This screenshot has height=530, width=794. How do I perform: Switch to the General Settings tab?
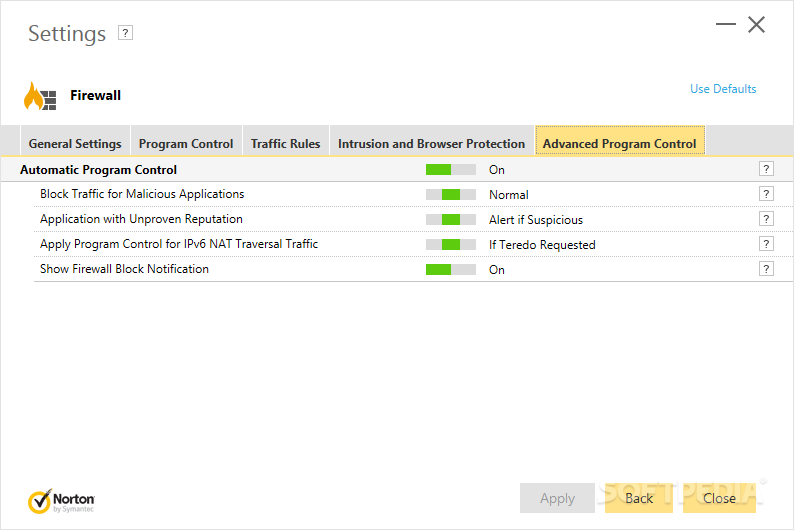75,144
